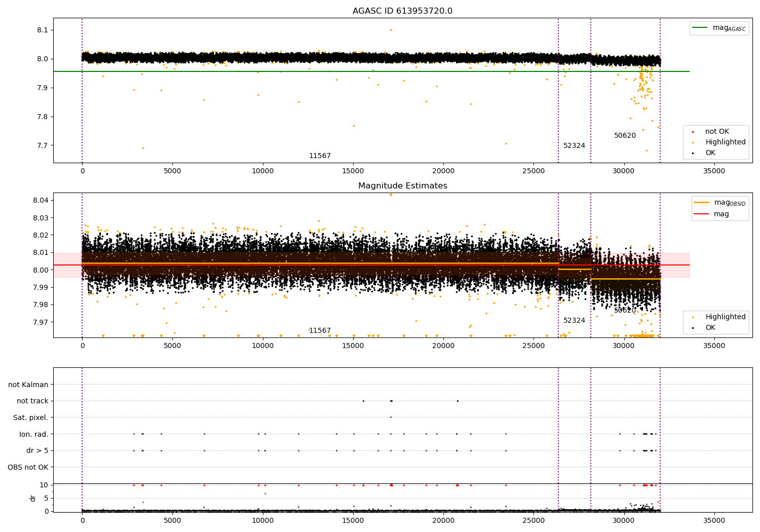Click the 10000 x-tick under the dr plot
760x532 pixels.
pyautogui.click(x=263, y=520)
